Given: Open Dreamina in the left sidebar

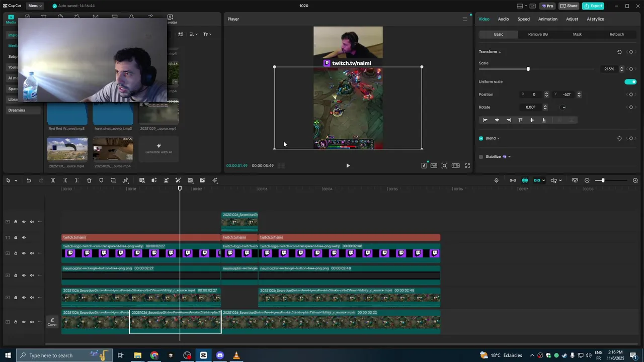Looking at the screenshot, I should pyautogui.click(x=17, y=110).
